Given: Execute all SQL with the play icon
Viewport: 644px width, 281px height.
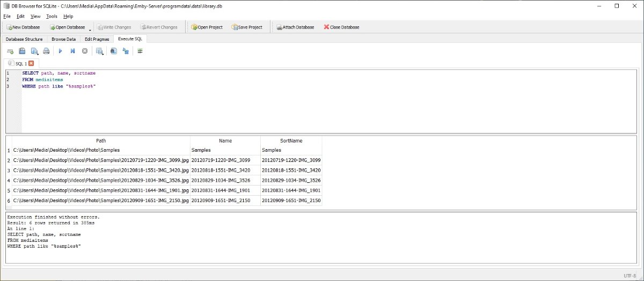Looking at the screenshot, I should click(x=61, y=51).
